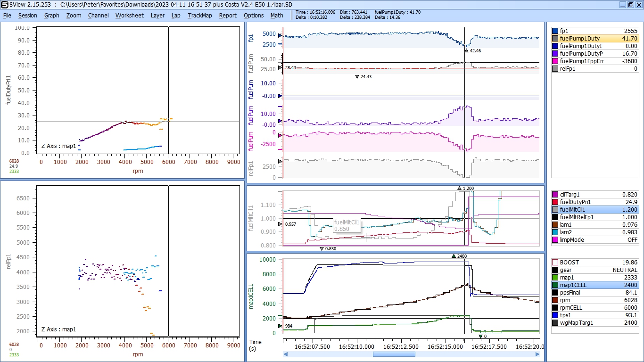Select the rpmCELL channel name

coord(572,308)
